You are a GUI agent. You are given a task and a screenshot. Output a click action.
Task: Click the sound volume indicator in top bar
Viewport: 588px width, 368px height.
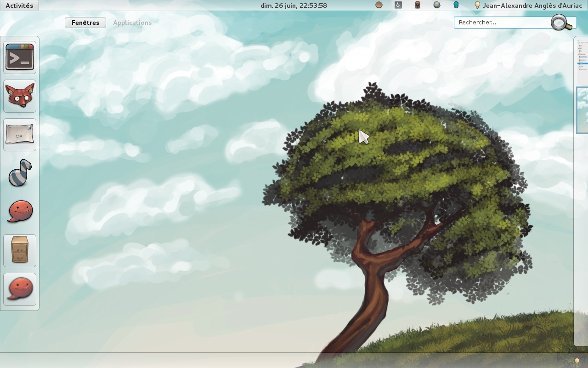click(379, 5)
